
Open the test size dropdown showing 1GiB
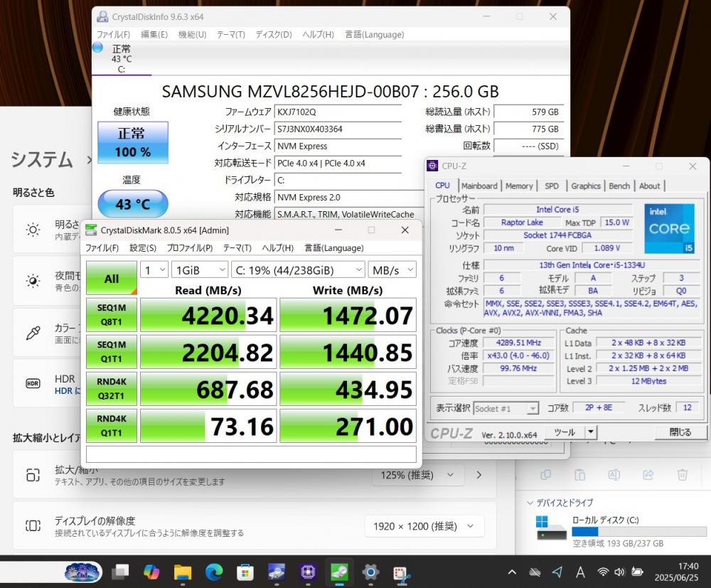click(200, 270)
